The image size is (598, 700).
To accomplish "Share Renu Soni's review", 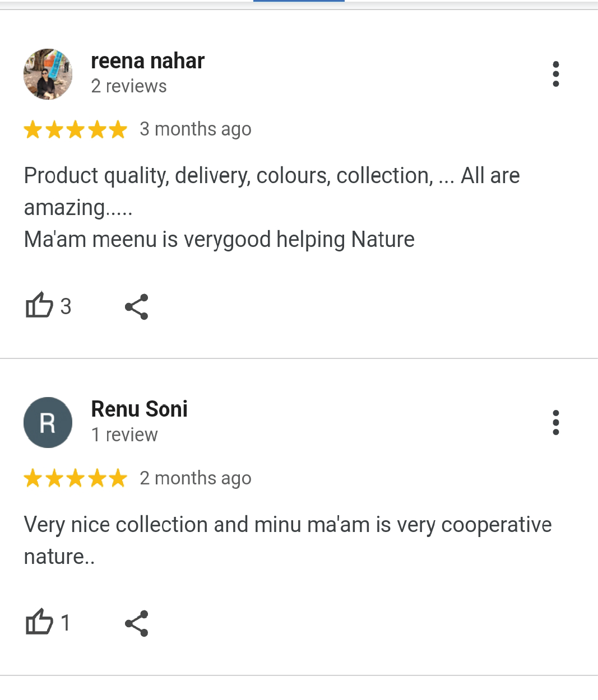I will 137,623.
